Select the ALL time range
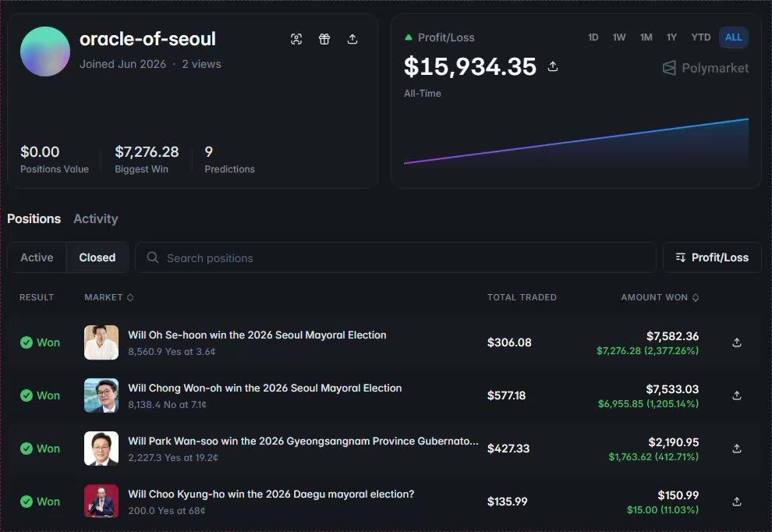The width and height of the screenshot is (772, 532). pyautogui.click(x=734, y=37)
